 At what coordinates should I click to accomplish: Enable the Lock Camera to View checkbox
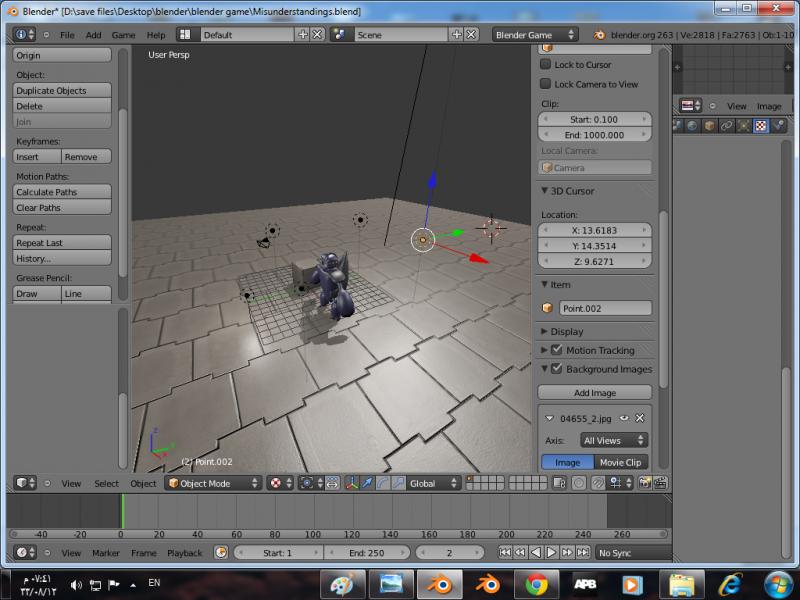point(545,84)
